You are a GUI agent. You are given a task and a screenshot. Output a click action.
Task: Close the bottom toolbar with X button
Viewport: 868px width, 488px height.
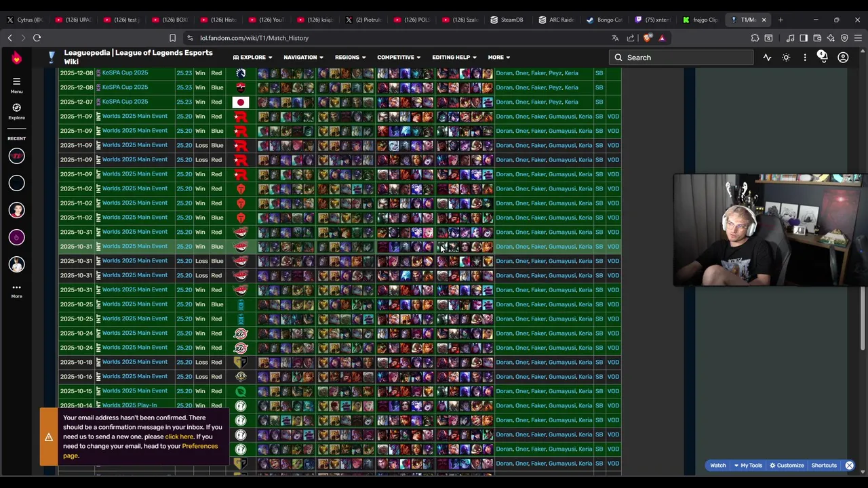(849, 466)
